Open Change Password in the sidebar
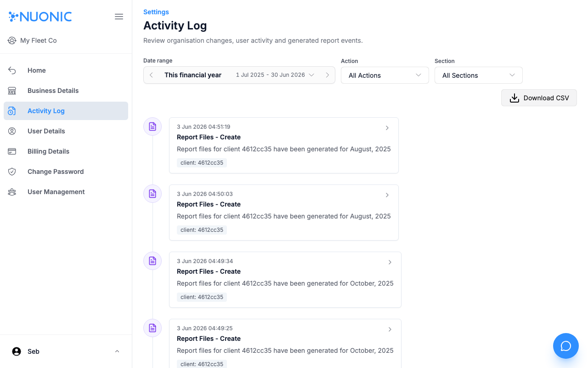This screenshot has width=588, height=368. (66, 172)
